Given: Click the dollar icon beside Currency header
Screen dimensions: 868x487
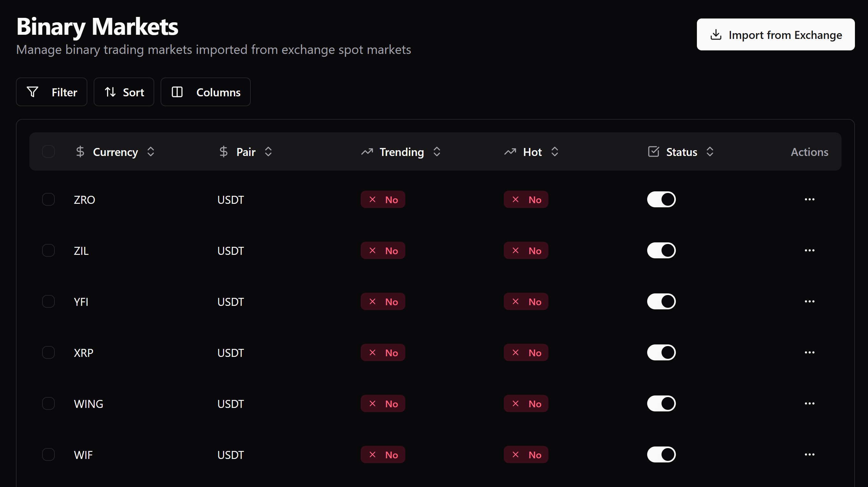Looking at the screenshot, I should (80, 152).
